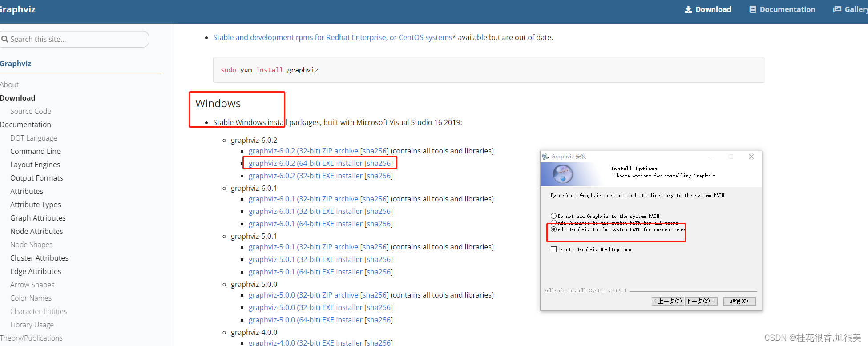Download graphviz-6.0.2 (64-bit) EXE installer
The image size is (868, 346).
click(306, 163)
